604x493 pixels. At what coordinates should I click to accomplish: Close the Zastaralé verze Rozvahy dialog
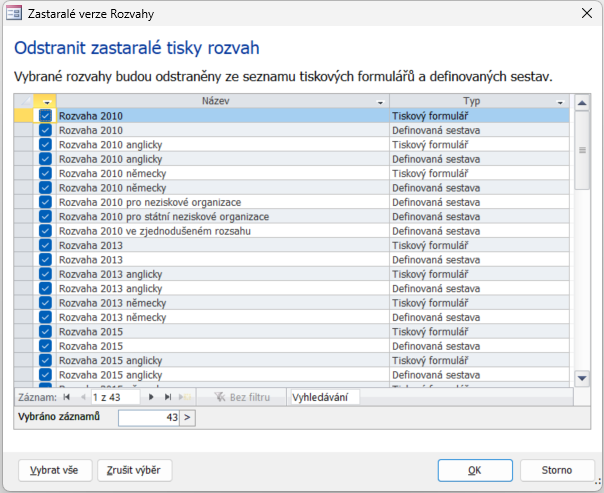tap(587, 13)
